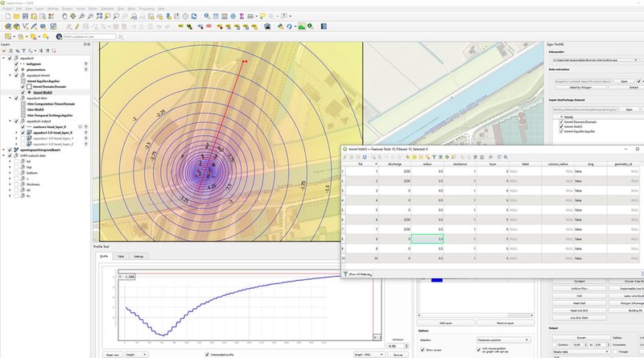
Task: Expand the thickness subsoil group
Action: pos(10,185)
